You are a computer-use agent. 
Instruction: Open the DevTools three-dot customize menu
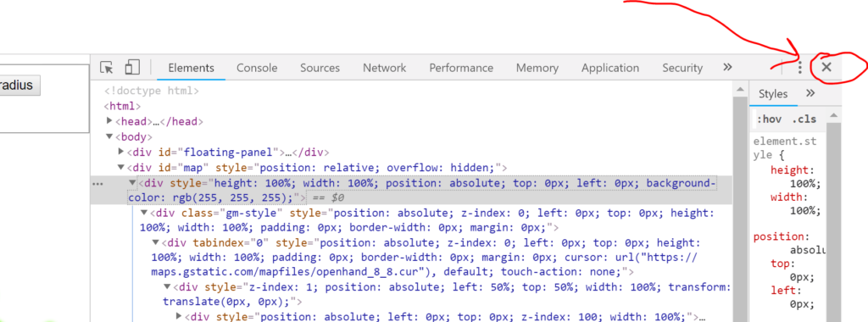(799, 68)
